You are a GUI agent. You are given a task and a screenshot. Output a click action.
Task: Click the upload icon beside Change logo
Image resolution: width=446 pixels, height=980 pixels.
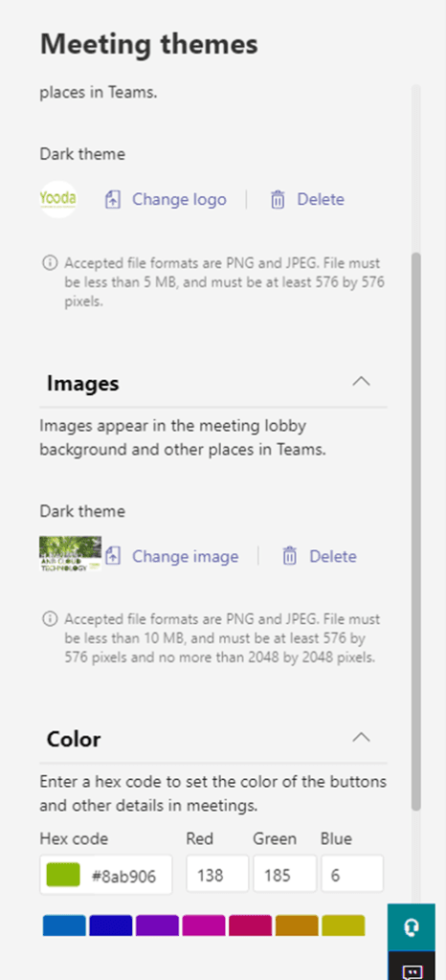coord(112,200)
